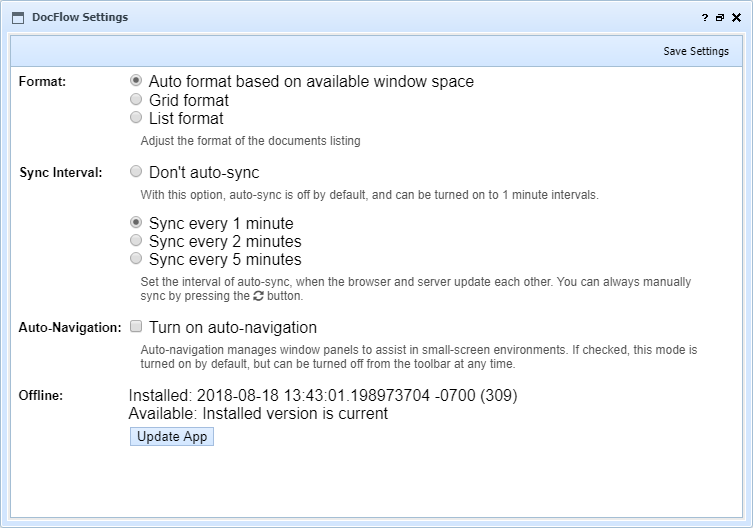Click the Available: Installed version is current text

(258, 413)
